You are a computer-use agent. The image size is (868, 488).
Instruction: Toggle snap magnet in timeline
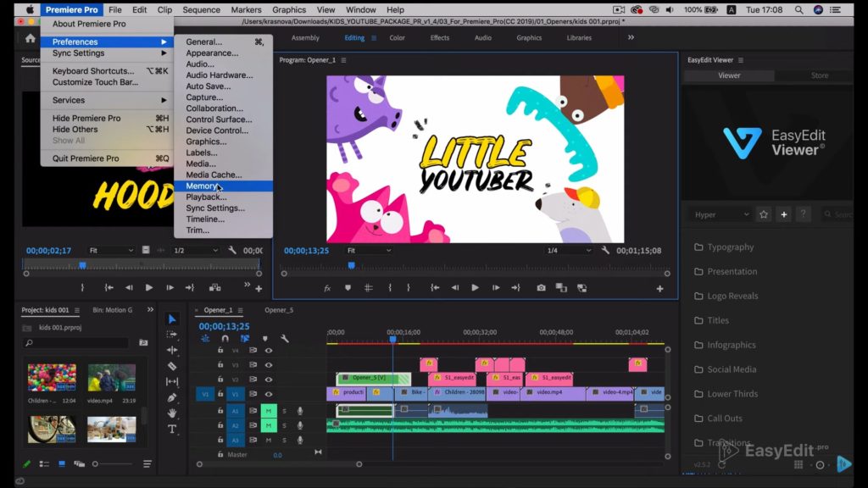point(225,338)
